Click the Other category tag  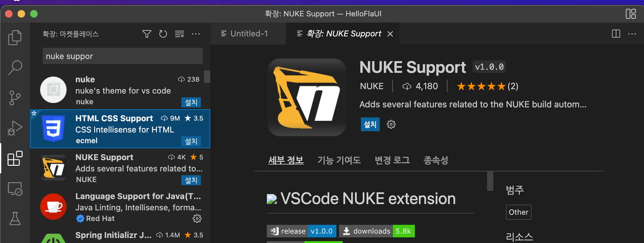coord(518,212)
